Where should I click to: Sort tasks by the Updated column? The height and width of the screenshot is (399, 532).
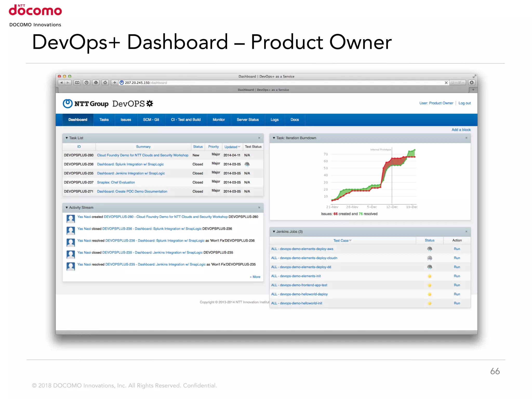232,147
